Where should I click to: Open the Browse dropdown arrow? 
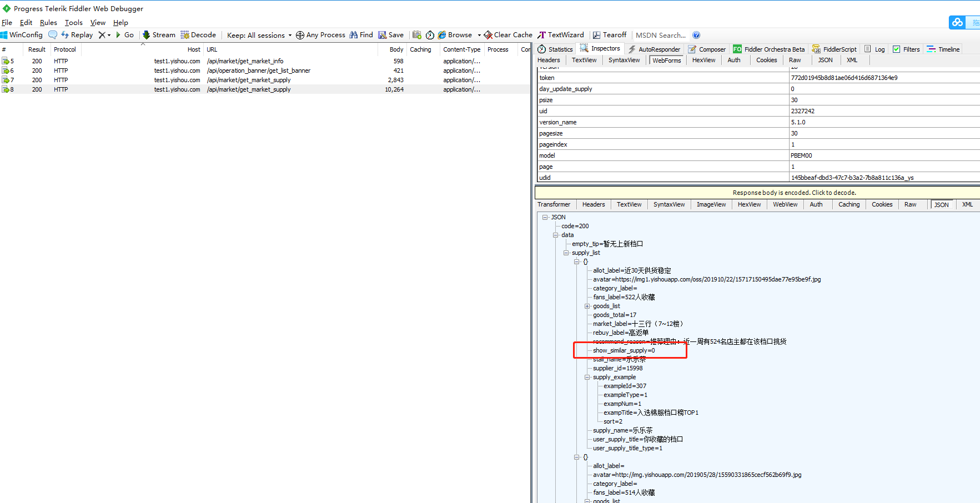479,35
